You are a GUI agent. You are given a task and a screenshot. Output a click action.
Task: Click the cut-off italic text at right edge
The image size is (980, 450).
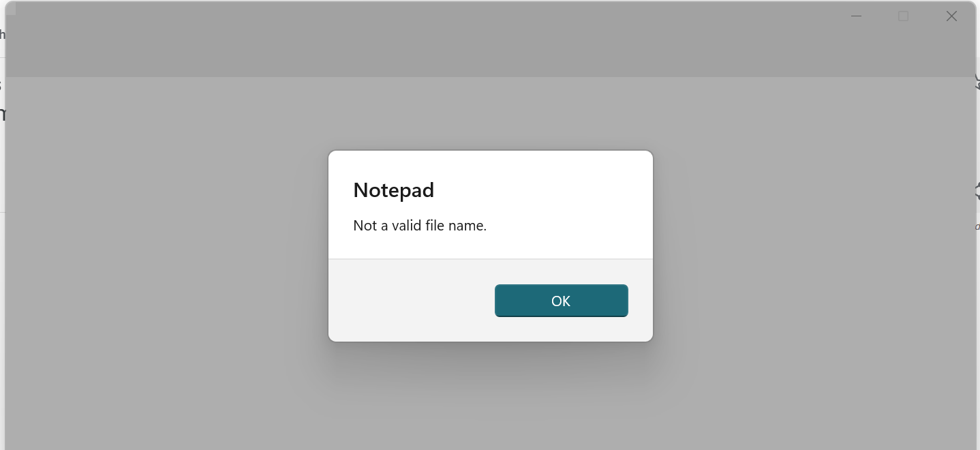(977, 226)
